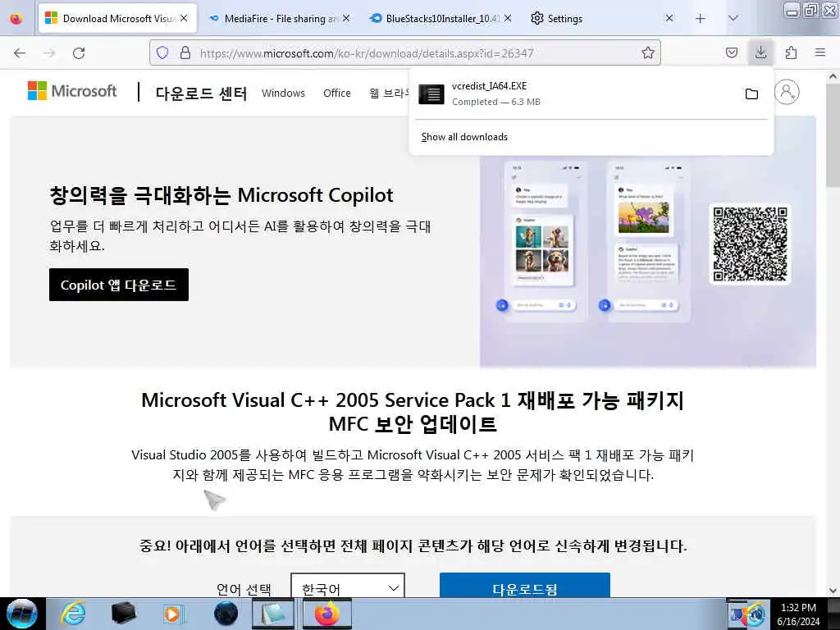
Task: Click the padlock site info icon
Action: point(185,52)
